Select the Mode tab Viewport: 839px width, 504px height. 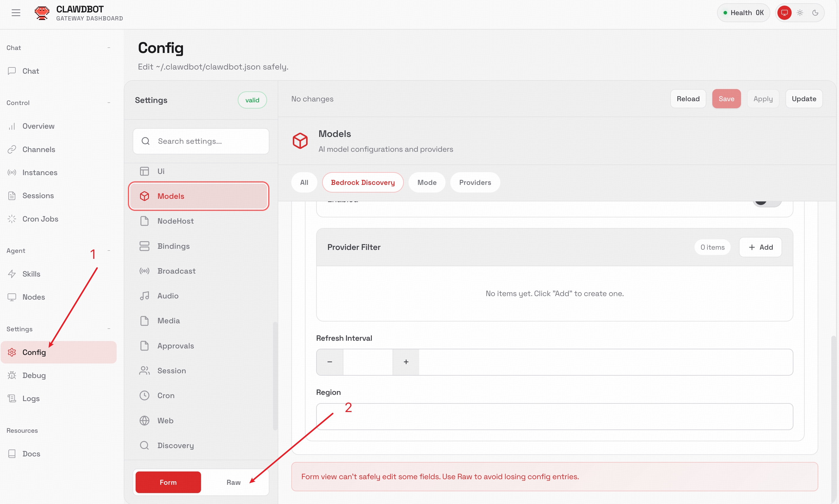tap(427, 182)
